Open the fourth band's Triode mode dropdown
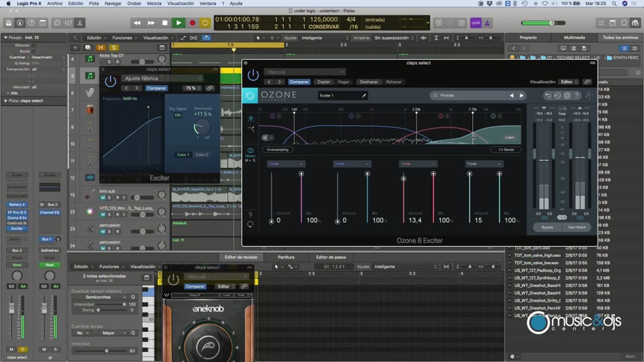This screenshot has height=362, width=644. point(484,164)
